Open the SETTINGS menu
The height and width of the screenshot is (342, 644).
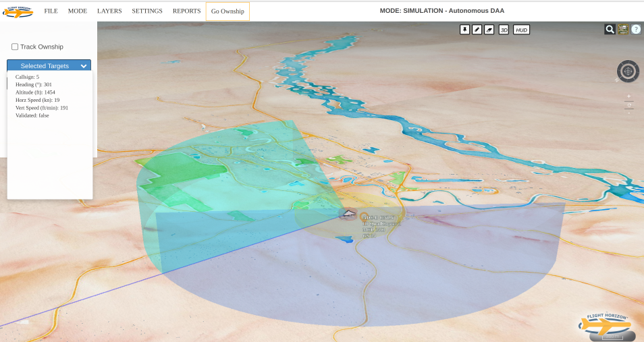[x=146, y=11]
